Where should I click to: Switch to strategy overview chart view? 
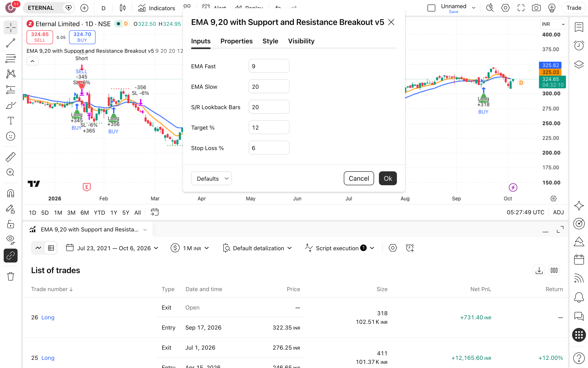(38, 248)
